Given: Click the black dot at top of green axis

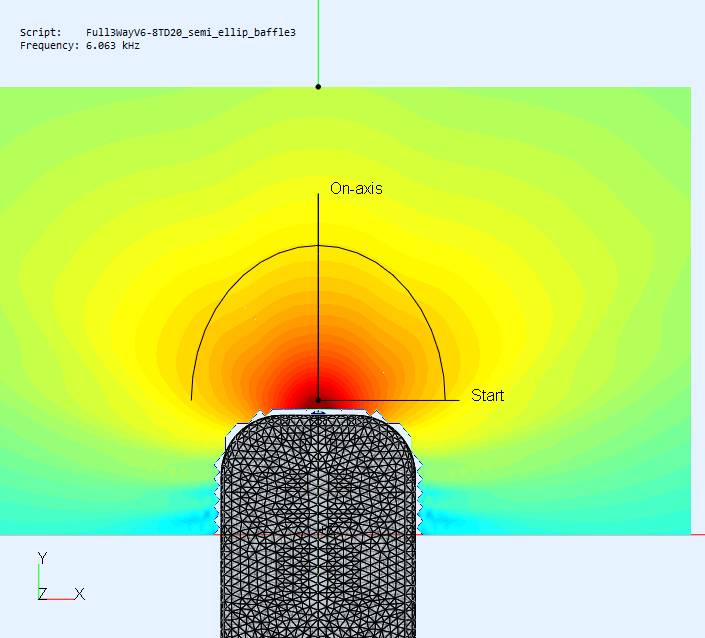Looking at the screenshot, I should point(318,86).
